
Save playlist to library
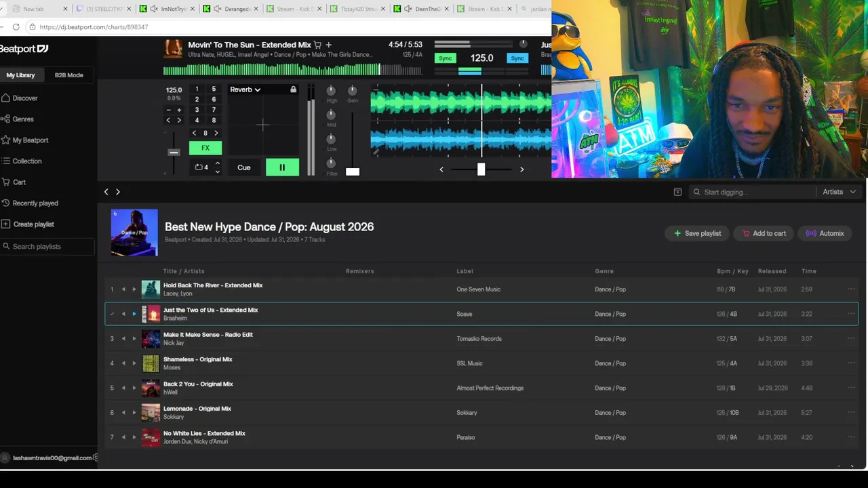(698, 233)
